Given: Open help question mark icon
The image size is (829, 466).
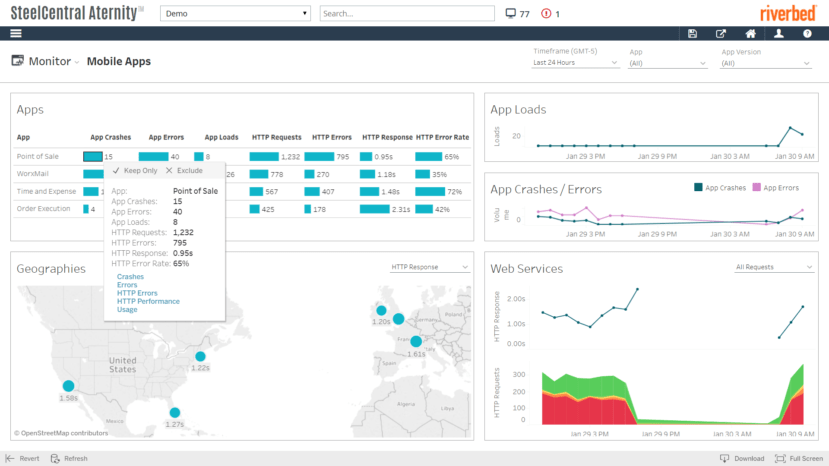Looking at the screenshot, I should [807, 33].
